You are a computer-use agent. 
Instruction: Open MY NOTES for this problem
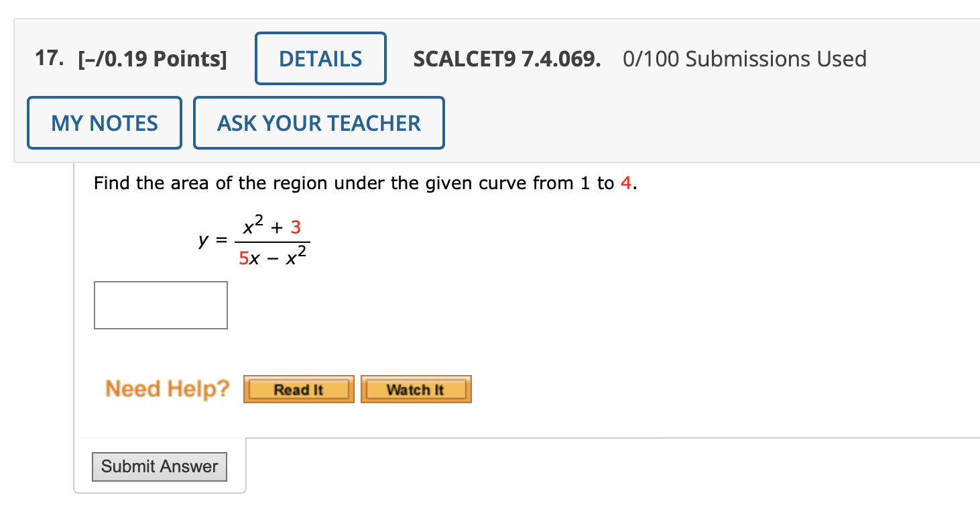pyautogui.click(x=104, y=122)
